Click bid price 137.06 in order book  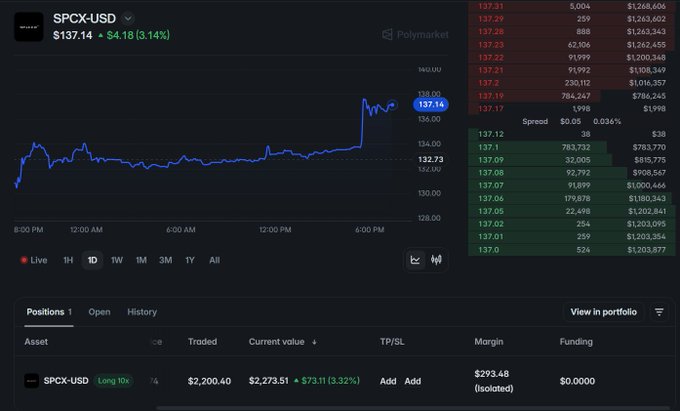(x=490, y=199)
